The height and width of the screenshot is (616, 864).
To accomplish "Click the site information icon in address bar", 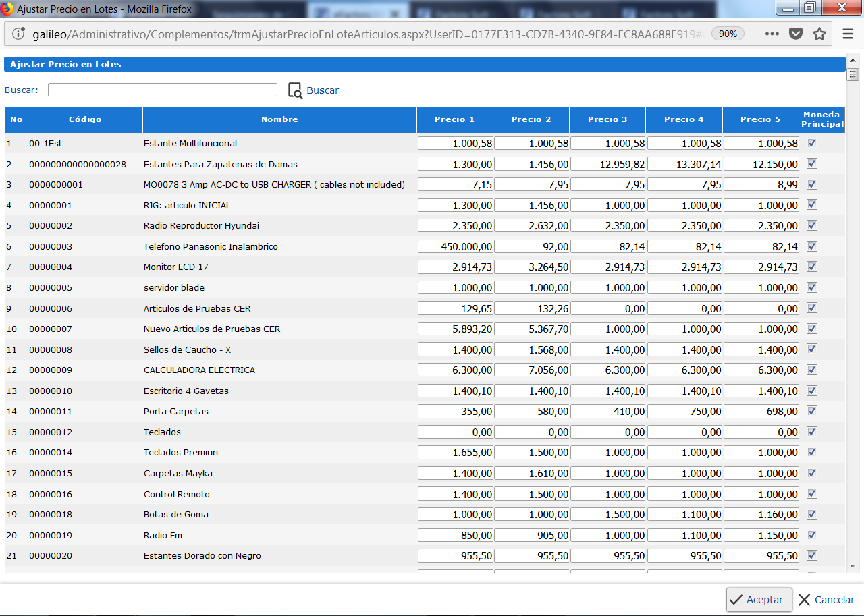I will (x=19, y=34).
